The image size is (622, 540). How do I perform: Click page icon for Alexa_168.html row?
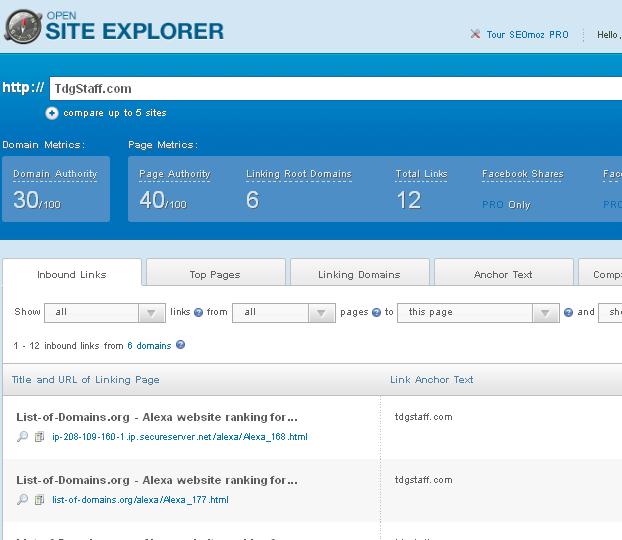[x=39, y=437]
